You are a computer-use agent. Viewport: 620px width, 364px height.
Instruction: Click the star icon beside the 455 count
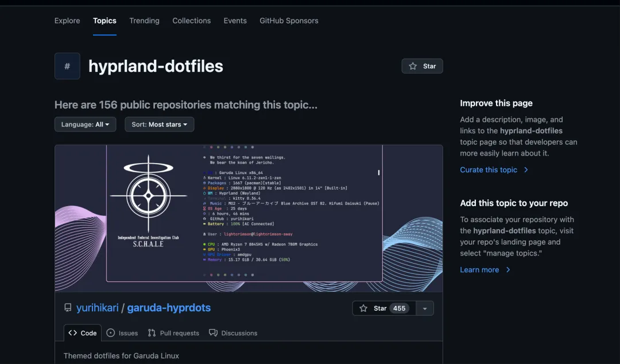(x=363, y=308)
